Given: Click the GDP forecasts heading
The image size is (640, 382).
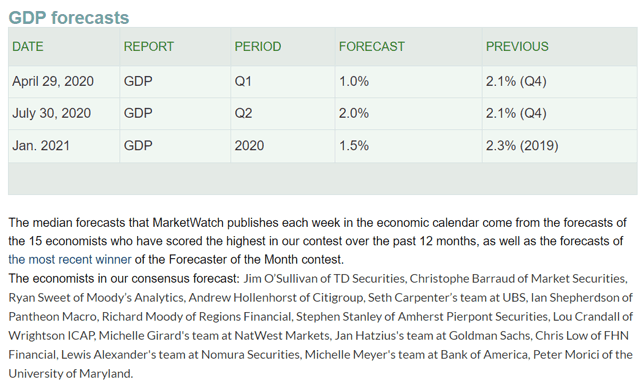Looking at the screenshot, I should tap(69, 18).
